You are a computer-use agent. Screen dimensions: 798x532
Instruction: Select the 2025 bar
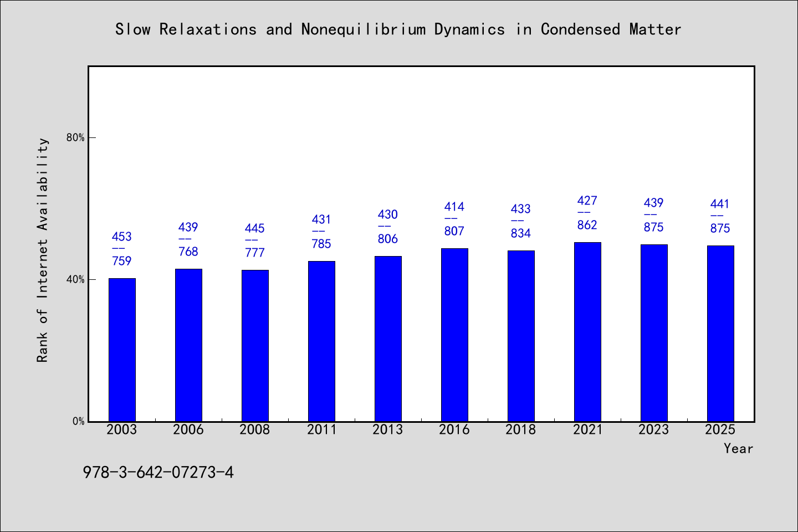click(720, 334)
